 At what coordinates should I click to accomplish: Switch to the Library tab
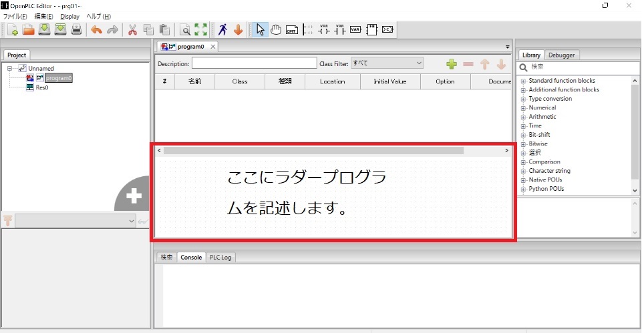click(x=531, y=55)
